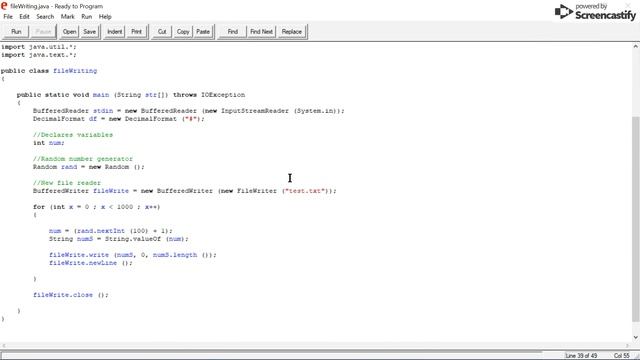Click the String numS assignment line

pyautogui.click(x=119, y=239)
